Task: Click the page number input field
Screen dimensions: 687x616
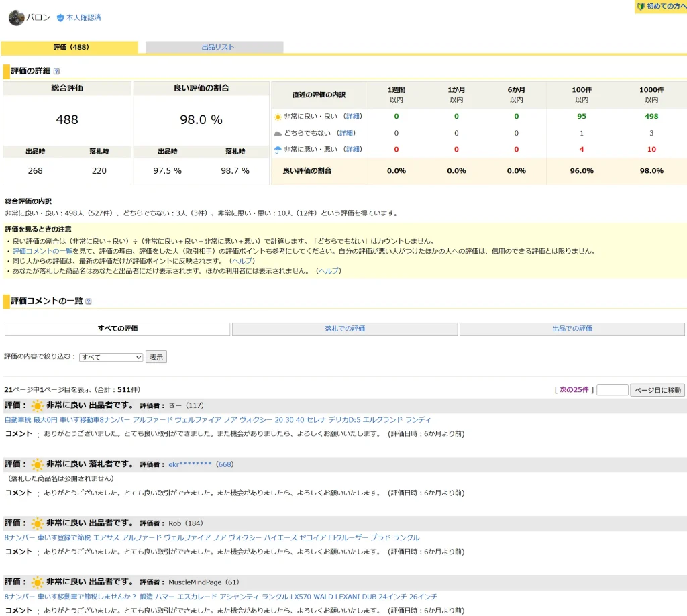Action: coord(612,390)
